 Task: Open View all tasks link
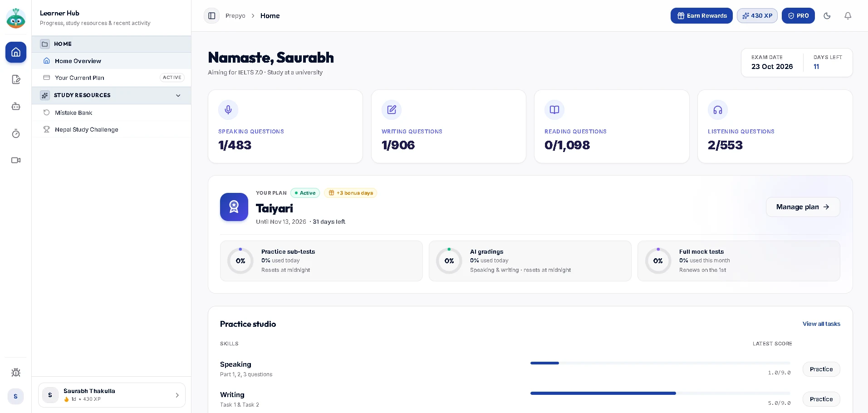coord(821,324)
